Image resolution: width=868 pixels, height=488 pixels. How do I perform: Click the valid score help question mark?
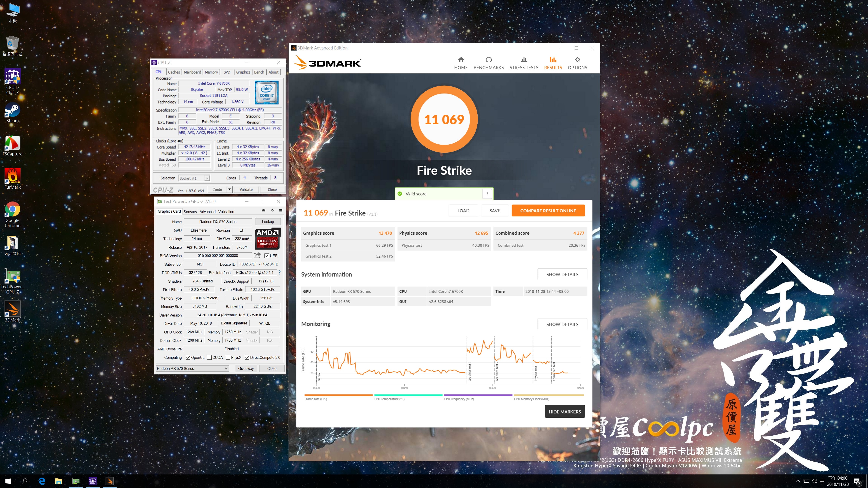tap(487, 194)
